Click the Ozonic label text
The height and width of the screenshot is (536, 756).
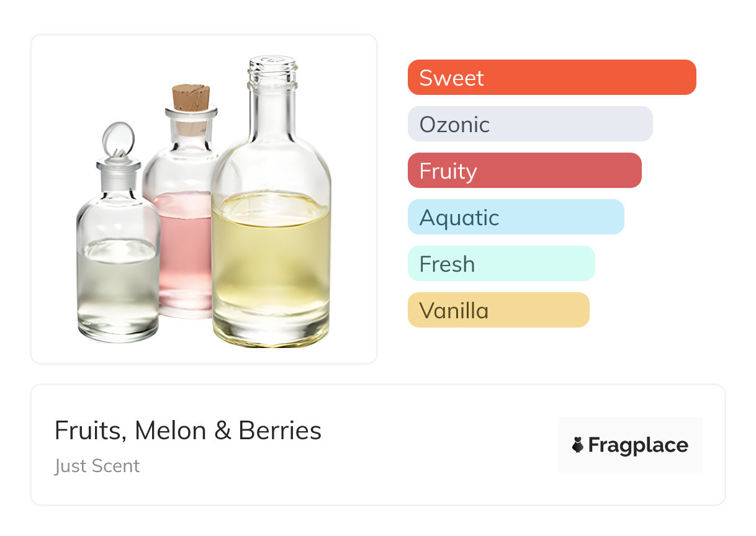point(454,125)
